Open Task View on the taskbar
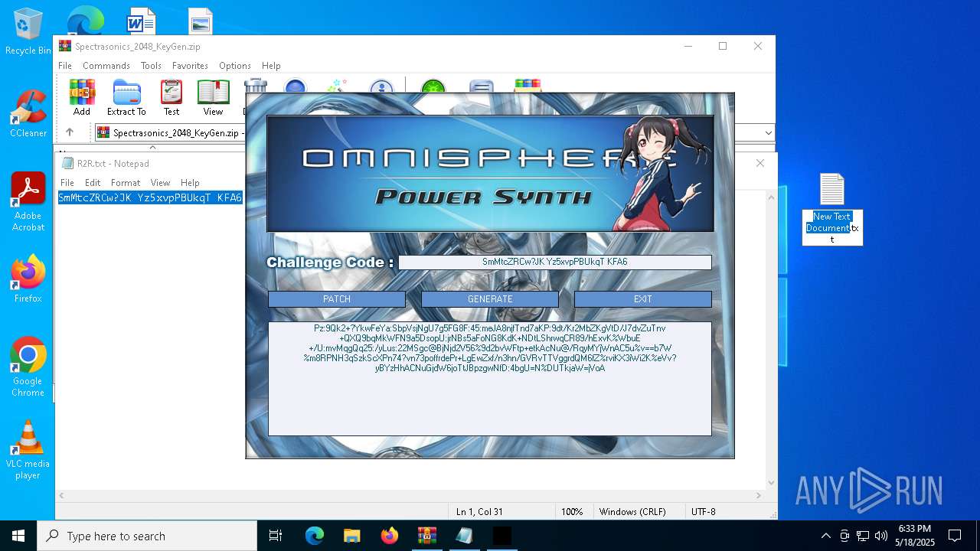The width and height of the screenshot is (980, 551). 276,536
